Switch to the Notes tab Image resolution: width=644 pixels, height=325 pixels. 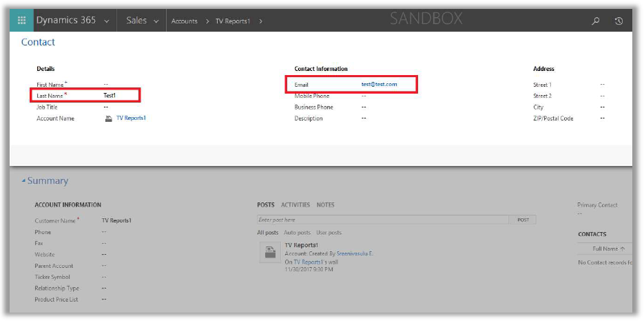click(x=325, y=205)
